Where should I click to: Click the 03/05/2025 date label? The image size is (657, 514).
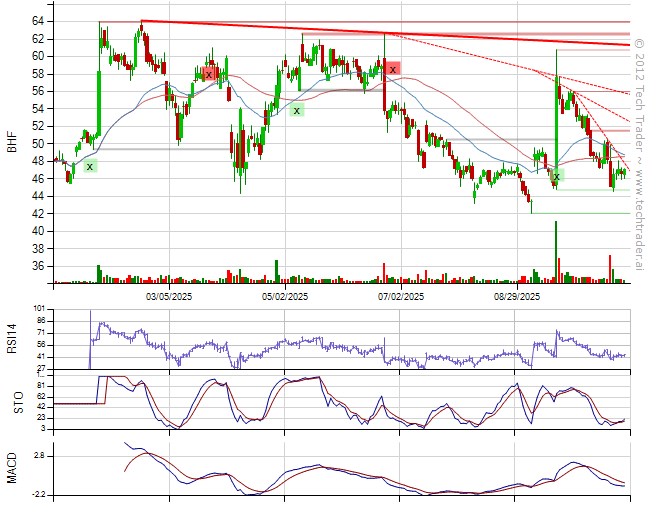(168, 296)
